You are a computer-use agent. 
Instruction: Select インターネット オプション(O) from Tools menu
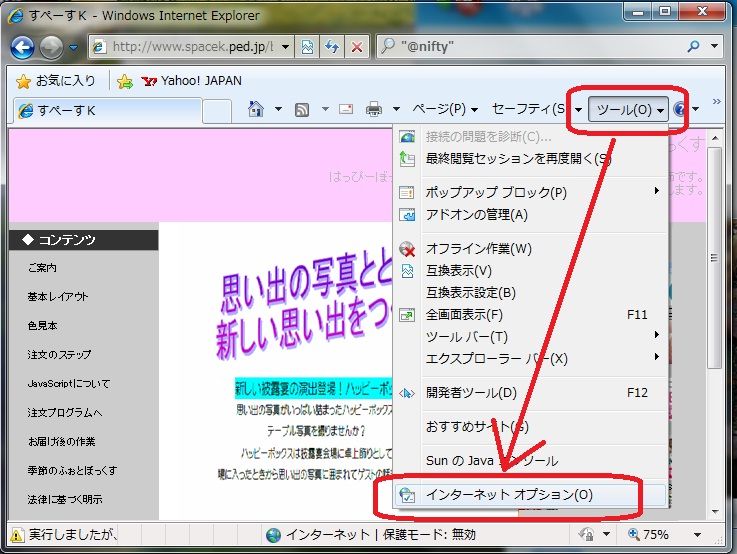pyautogui.click(x=509, y=495)
